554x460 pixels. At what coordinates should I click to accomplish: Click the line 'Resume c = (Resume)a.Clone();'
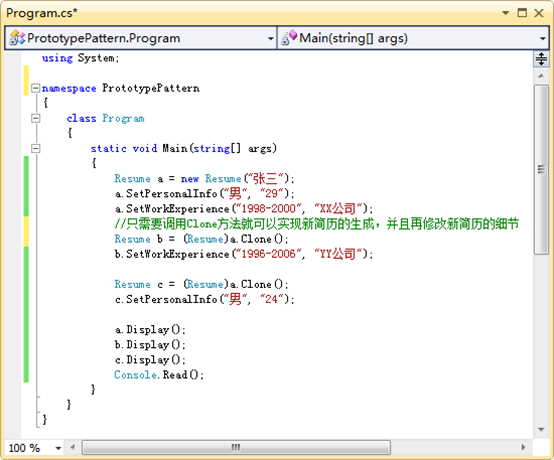click(x=201, y=284)
